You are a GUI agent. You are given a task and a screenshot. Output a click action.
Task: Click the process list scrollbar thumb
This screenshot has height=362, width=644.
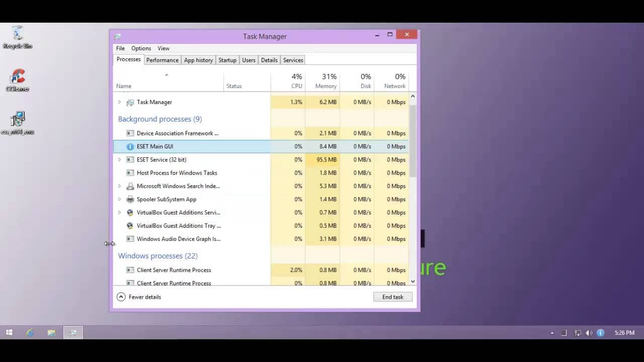413,141
